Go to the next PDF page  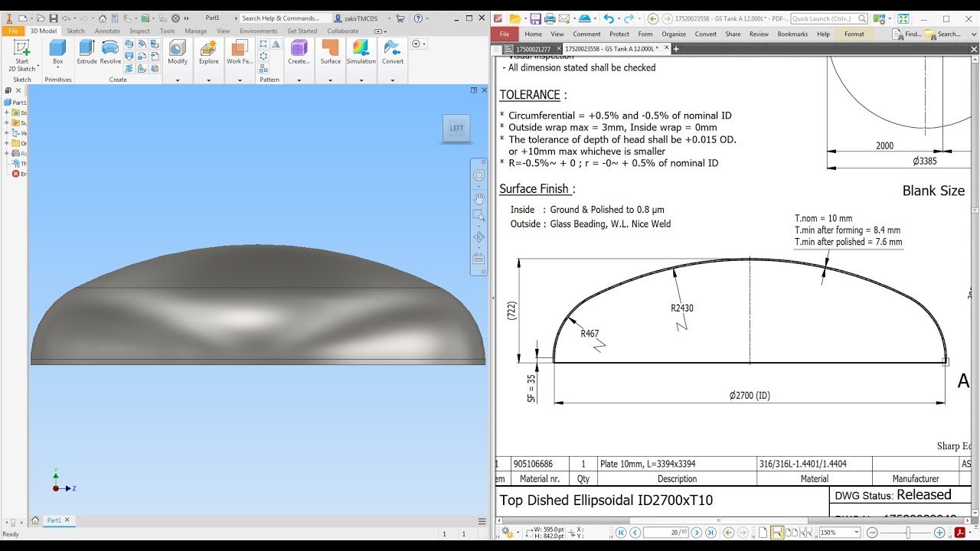coord(696,533)
